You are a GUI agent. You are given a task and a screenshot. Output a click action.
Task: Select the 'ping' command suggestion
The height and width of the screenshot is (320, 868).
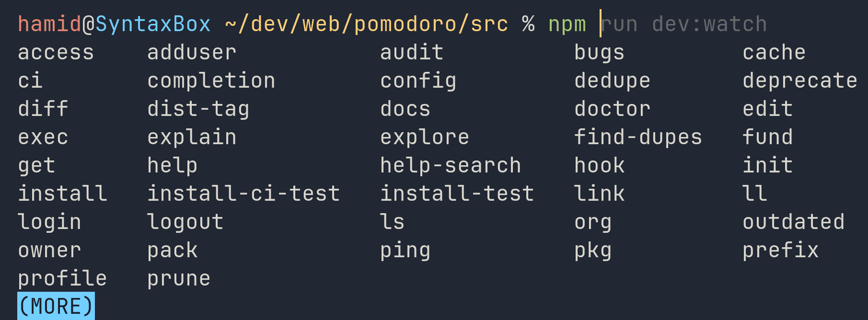click(x=405, y=251)
